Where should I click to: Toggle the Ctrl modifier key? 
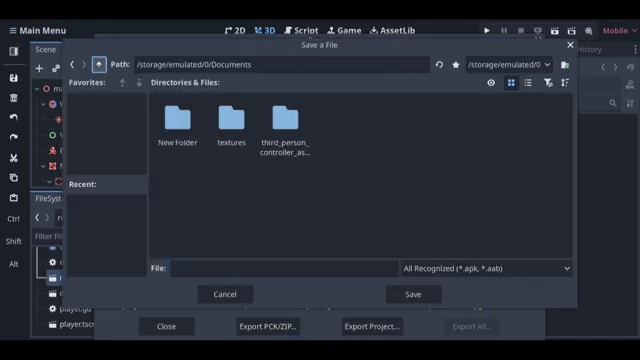[x=13, y=219]
